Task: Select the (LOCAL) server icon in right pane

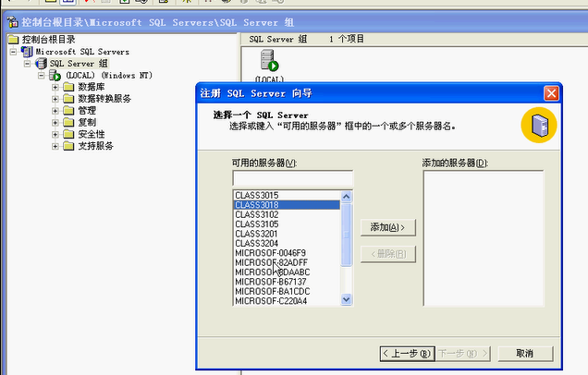Action: 269,61
